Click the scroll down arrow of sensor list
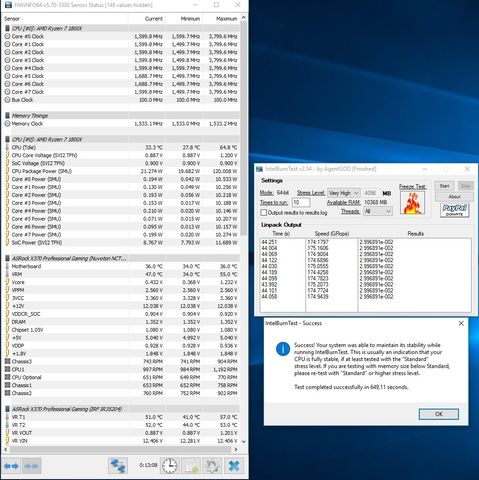This screenshot has height=480, width=479. pyautogui.click(x=243, y=441)
